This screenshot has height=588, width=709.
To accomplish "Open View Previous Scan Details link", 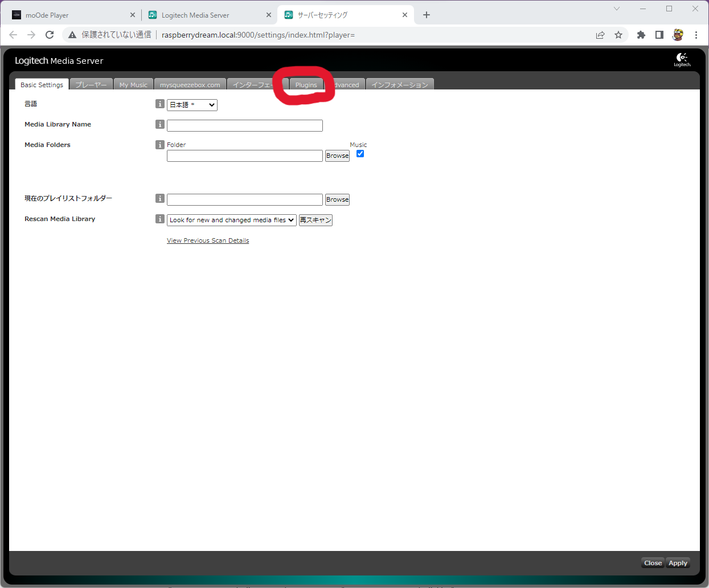I will coord(208,240).
